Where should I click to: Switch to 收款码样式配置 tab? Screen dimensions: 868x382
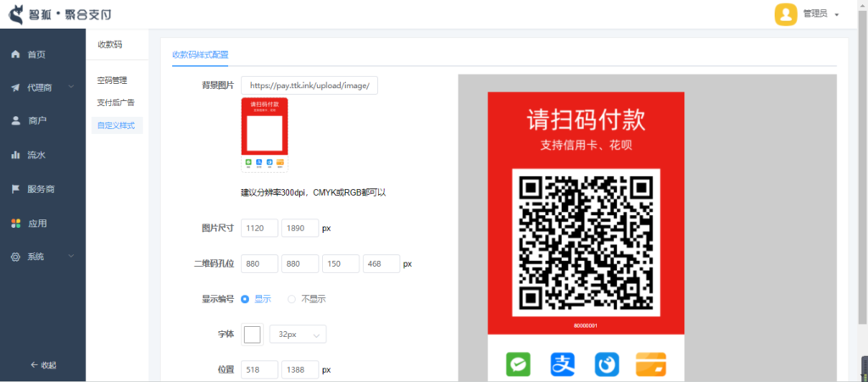coord(200,54)
